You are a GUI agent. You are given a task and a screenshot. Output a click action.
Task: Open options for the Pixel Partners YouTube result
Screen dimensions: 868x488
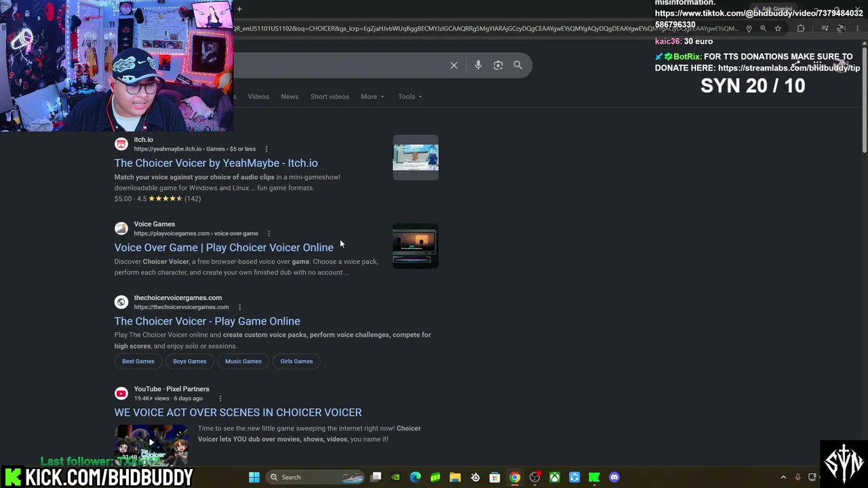(x=220, y=399)
